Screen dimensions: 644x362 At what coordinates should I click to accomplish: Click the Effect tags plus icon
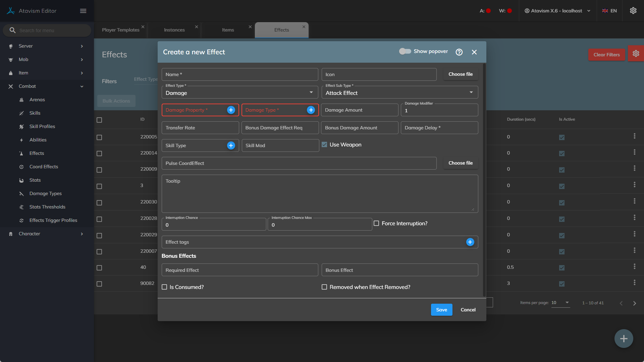[470, 242]
